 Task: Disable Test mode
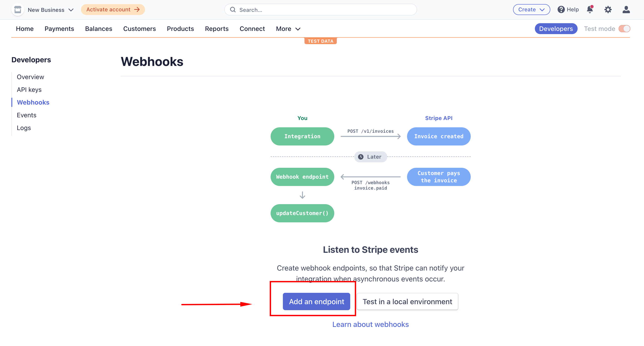click(624, 28)
